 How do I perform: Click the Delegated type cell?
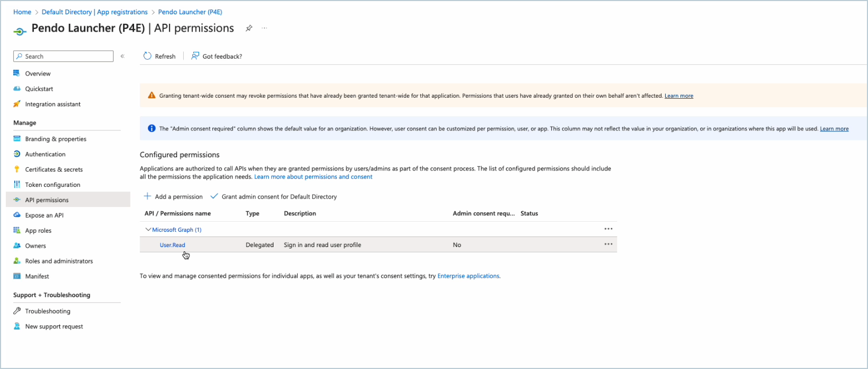click(260, 245)
